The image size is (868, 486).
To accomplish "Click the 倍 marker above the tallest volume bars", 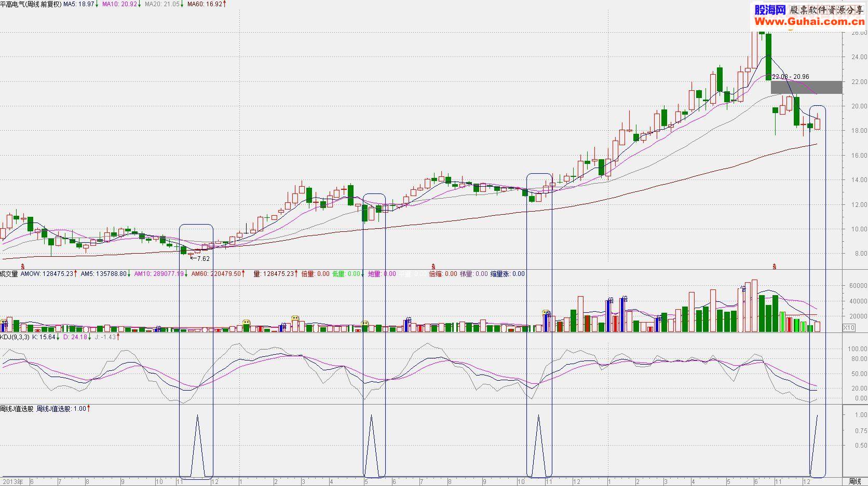I will tap(743, 288).
